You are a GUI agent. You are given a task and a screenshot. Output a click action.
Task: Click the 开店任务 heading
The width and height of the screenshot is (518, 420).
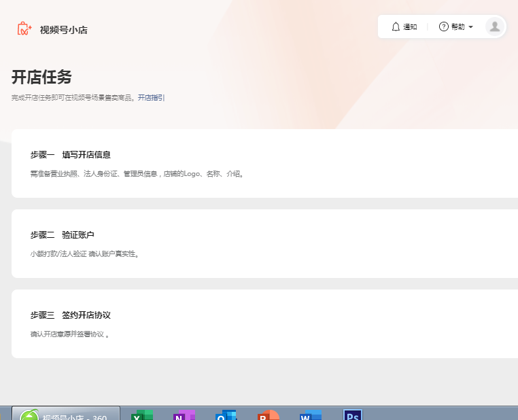(41, 77)
